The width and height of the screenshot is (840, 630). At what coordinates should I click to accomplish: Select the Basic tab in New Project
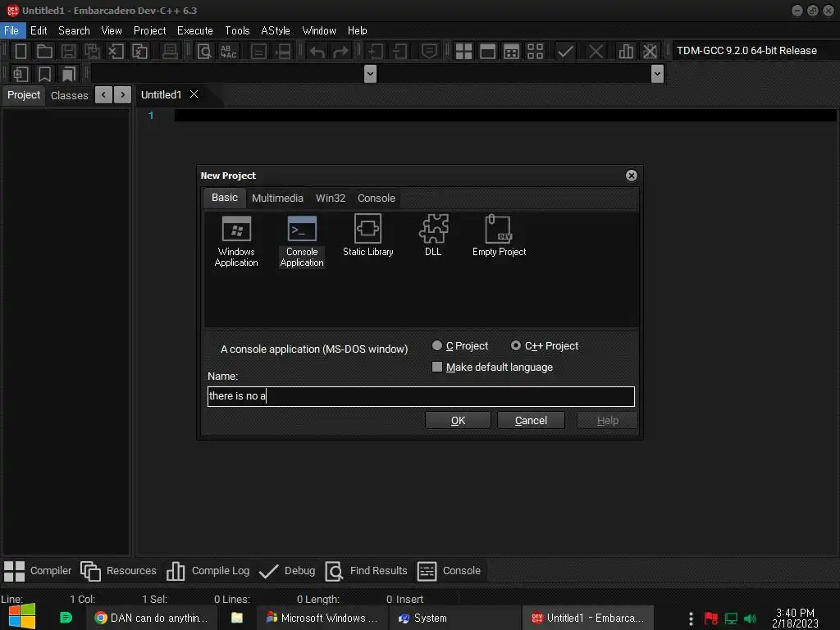[x=225, y=198]
